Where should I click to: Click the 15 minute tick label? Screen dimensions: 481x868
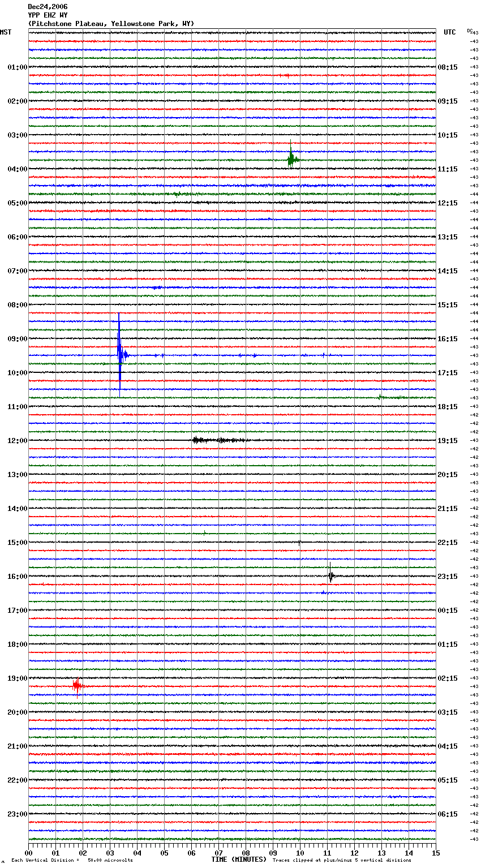point(436,853)
